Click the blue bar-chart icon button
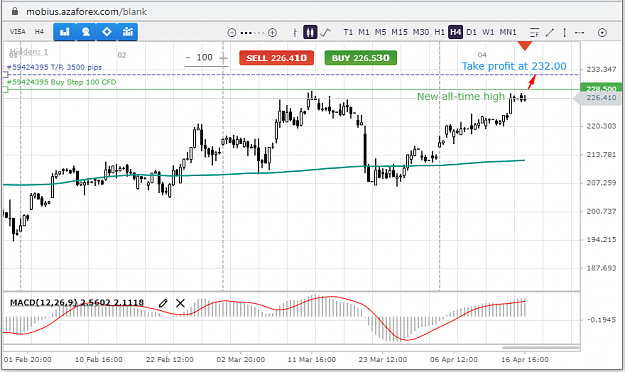 coord(64,32)
